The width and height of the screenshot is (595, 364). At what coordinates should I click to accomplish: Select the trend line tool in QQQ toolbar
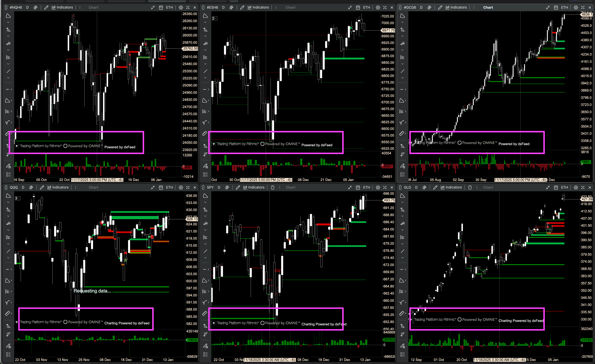pos(8,251)
